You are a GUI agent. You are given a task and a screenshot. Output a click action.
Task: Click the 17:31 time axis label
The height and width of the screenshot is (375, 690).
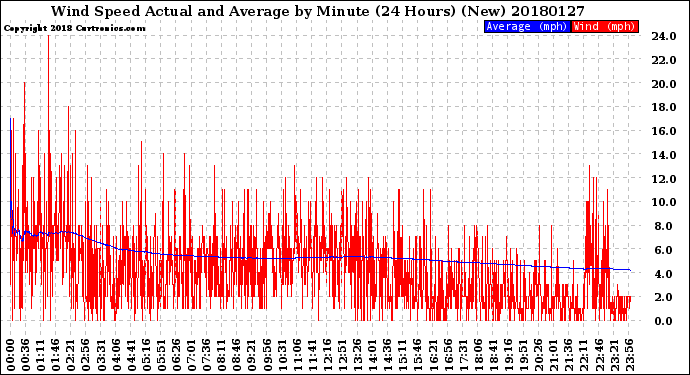coord(463,355)
